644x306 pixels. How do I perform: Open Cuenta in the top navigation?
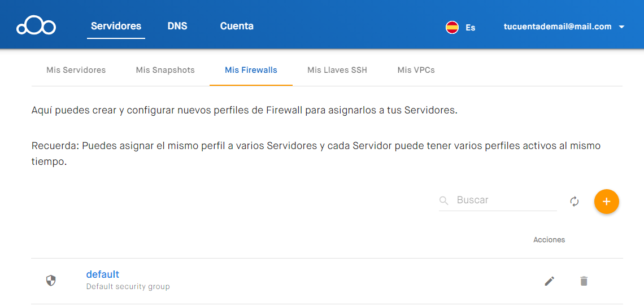pyautogui.click(x=237, y=27)
